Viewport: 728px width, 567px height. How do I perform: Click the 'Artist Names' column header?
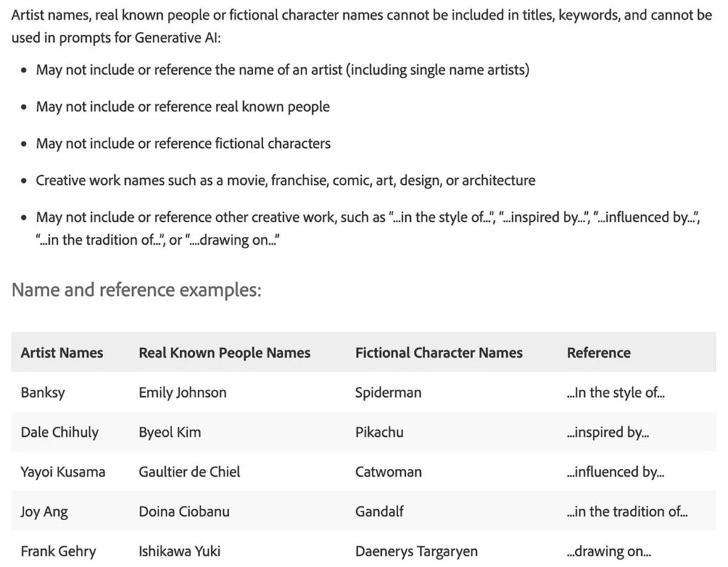(62, 353)
